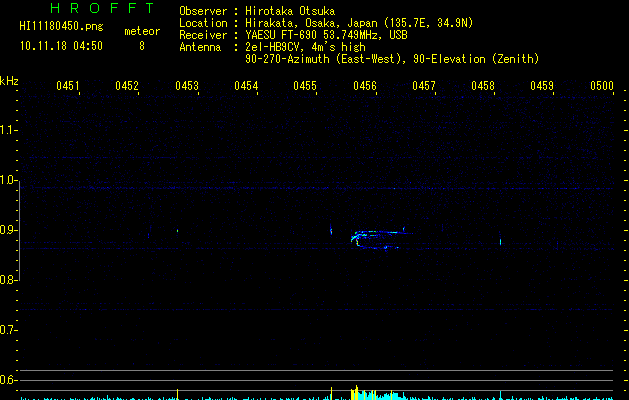Click the Antenna line 2el-HB9CV
629x400 pixels.
[272, 47]
